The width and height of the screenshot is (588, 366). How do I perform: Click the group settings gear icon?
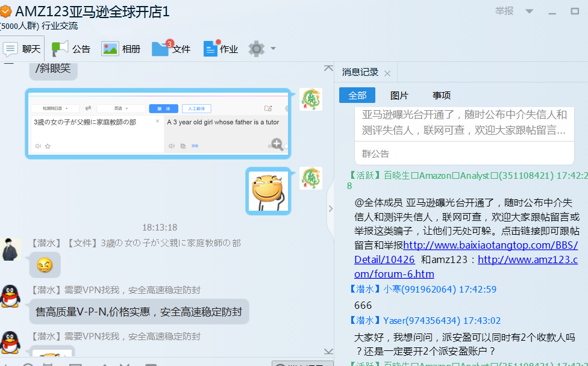point(257,49)
